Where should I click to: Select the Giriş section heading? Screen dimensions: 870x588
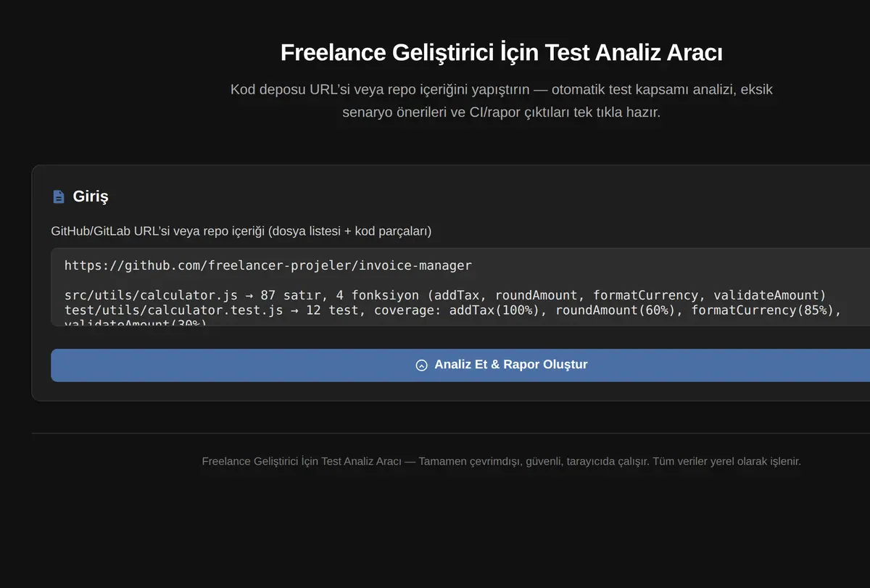coord(91,196)
